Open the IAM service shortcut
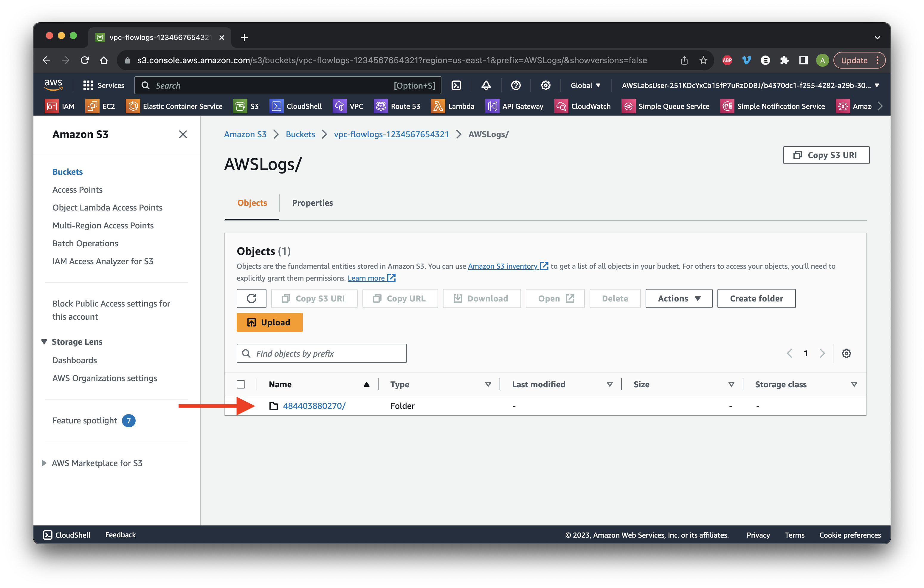Image resolution: width=924 pixels, height=588 pixels. click(60, 106)
